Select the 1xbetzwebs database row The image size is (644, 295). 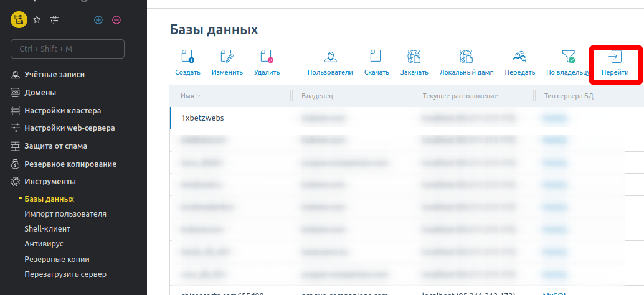(202, 118)
